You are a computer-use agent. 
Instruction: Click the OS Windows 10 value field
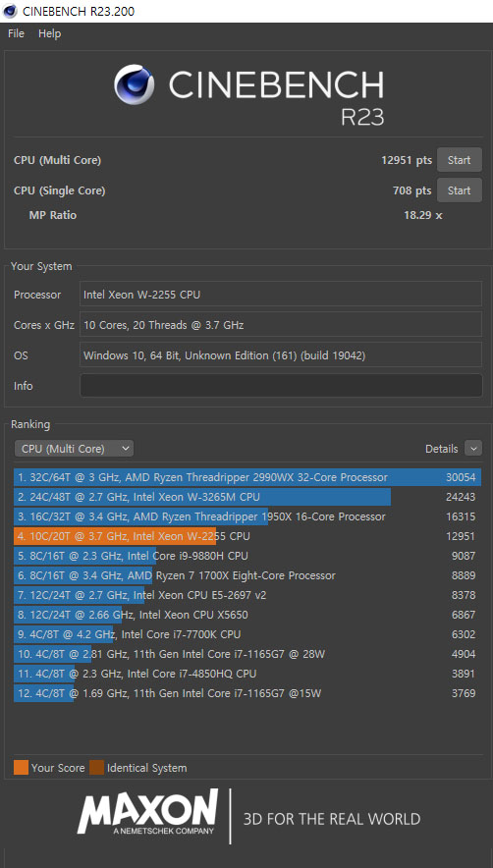tap(281, 355)
